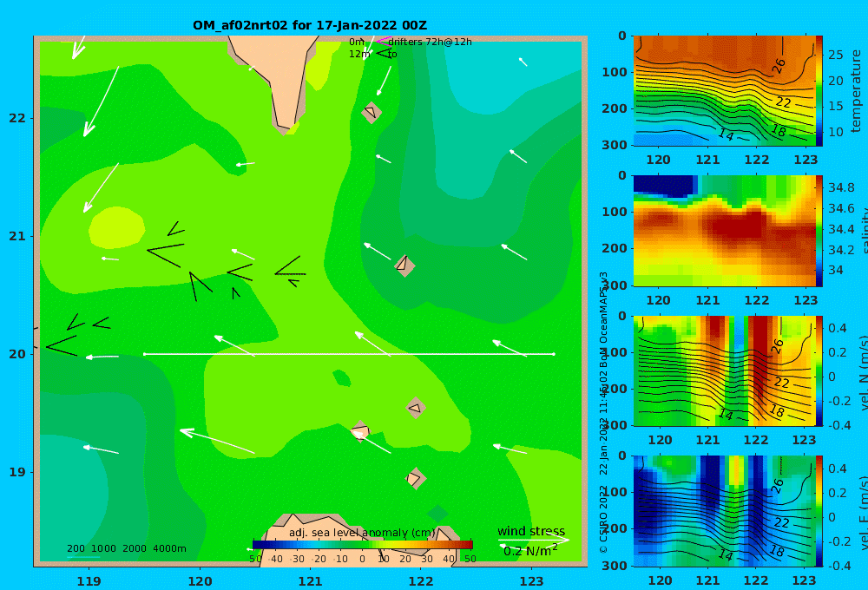Image resolution: width=868 pixels, height=590 pixels.
Task: Click the magenta drifter arrow in the legend
Action: coord(384,41)
